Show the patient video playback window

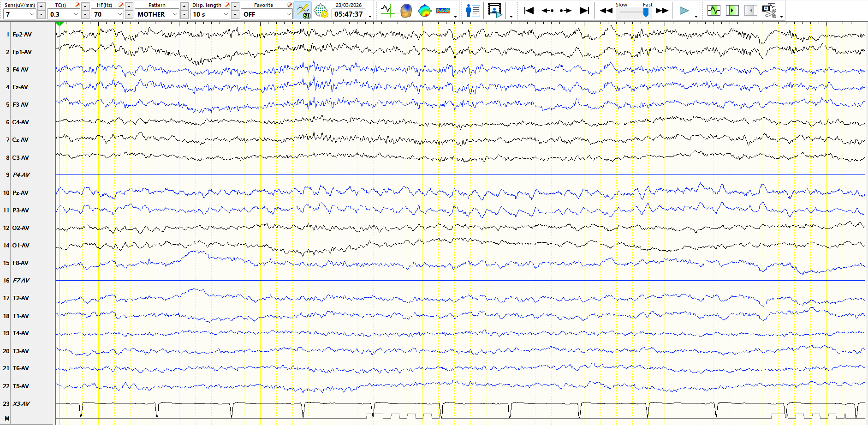(495, 10)
